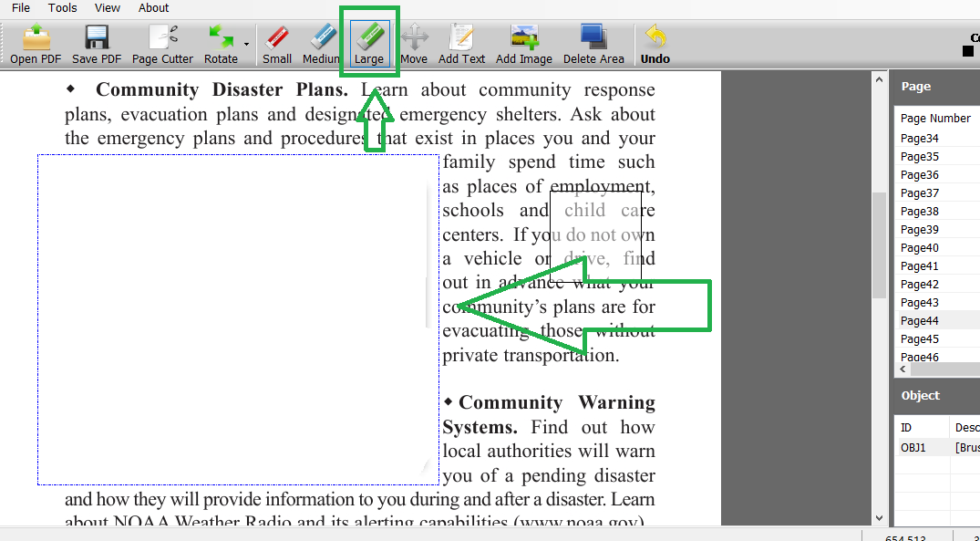Open the Tools menu
The width and height of the screenshot is (980, 541).
pos(62,7)
